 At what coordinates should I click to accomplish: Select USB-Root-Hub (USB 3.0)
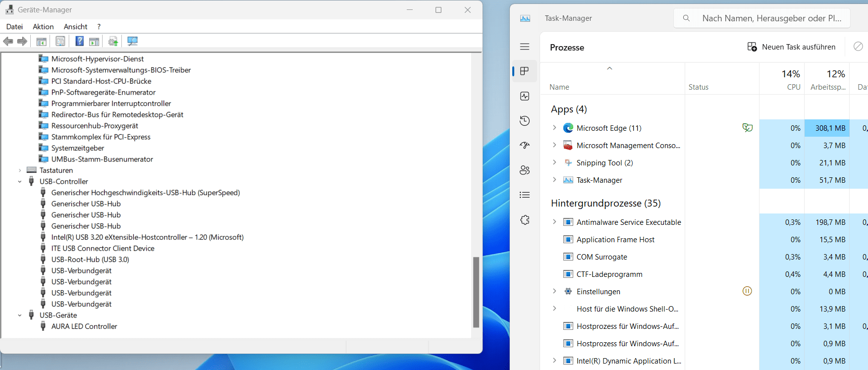tap(90, 260)
